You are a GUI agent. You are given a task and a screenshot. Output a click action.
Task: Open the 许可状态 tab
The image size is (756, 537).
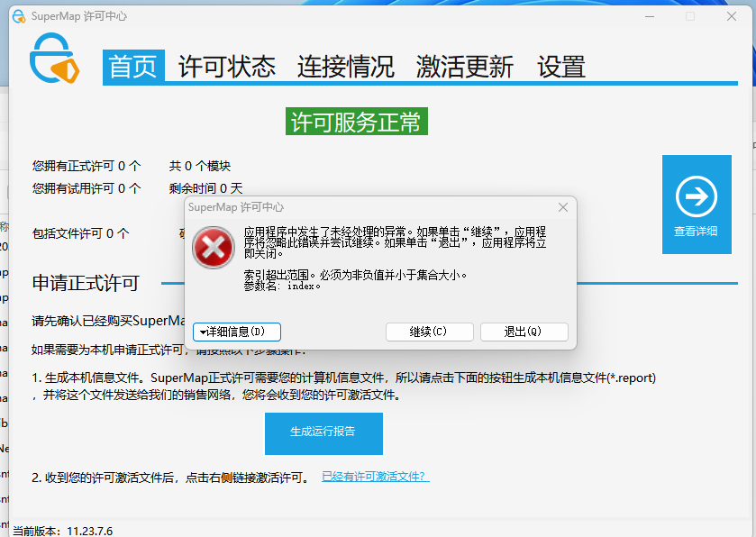pyautogui.click(x=226, y=67)
